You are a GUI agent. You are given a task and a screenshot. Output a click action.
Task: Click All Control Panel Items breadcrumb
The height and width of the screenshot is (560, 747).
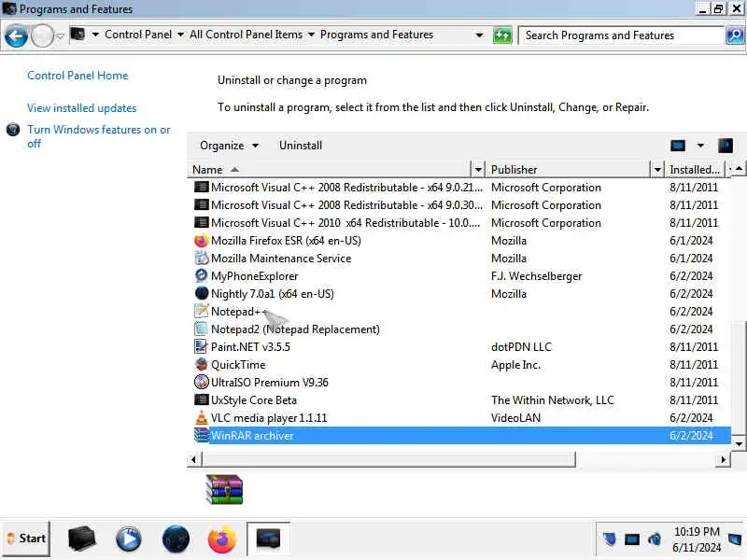click(x=246, y=35)
